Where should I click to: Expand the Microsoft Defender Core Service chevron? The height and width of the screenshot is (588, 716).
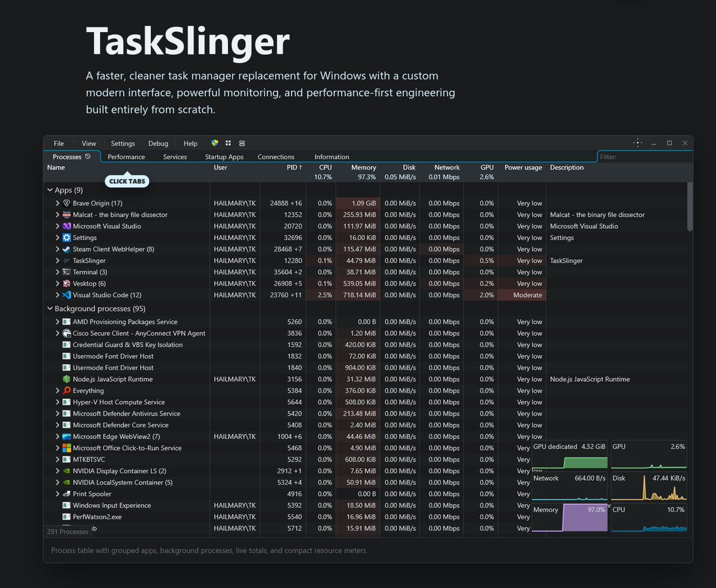[x=58, y=425]
